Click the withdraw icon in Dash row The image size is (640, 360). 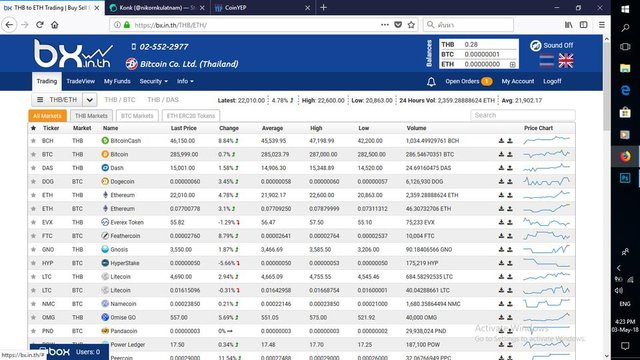(510, 168)
